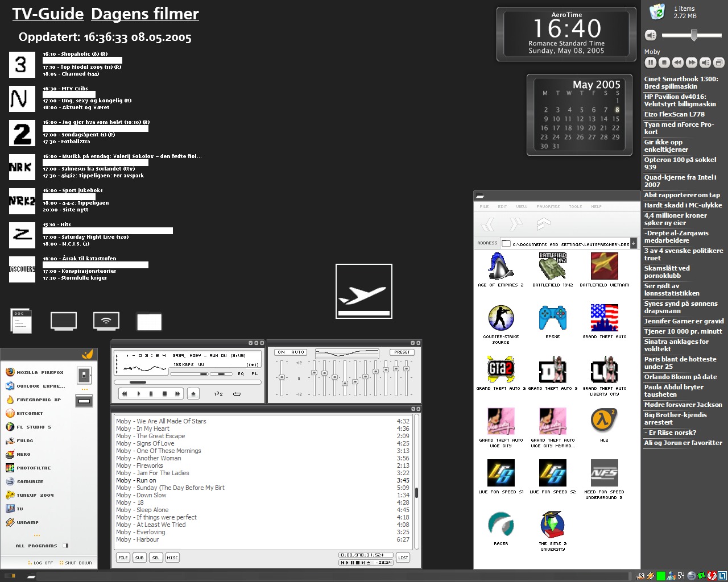Image resolution: width=728 pixels, height=582 pixels.
Task: Go up one folder in explorer
Action: click(x=543, y=224)
